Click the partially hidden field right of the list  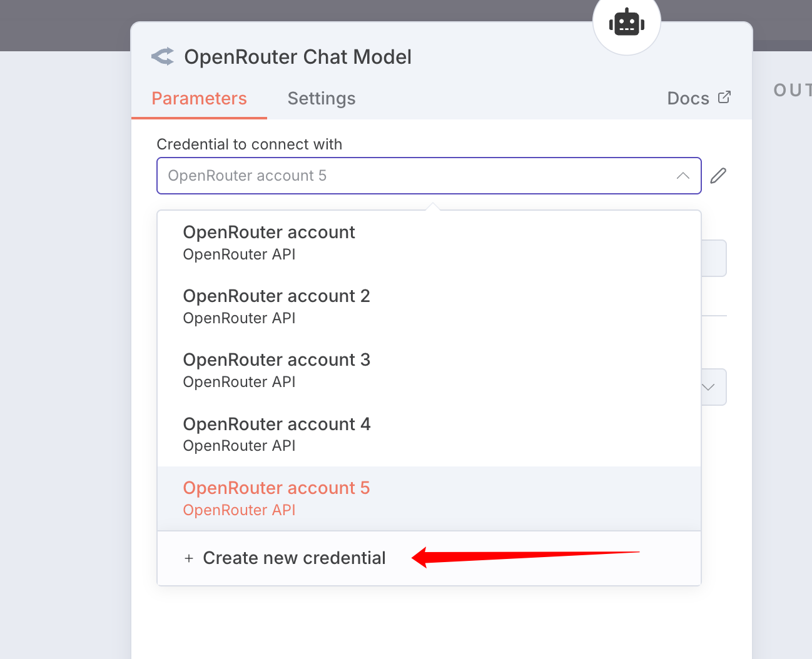click(x=714, y=258)
